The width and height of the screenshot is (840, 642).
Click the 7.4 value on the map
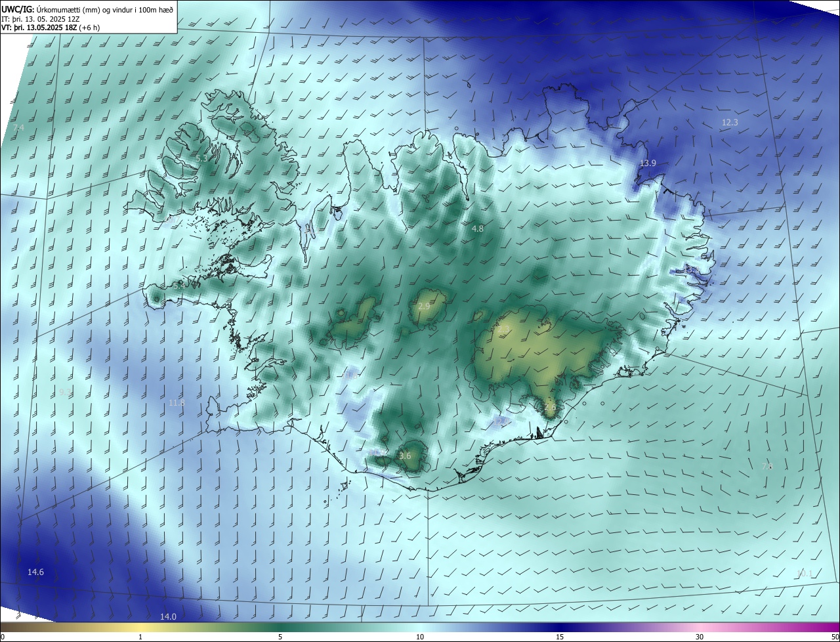pyautogui.click(x=18, y=127)
